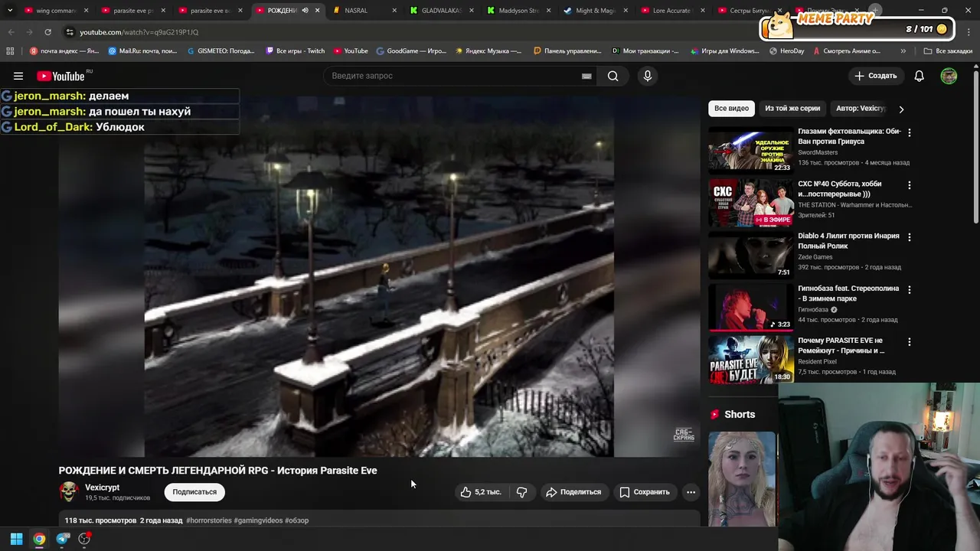The width and height of the screenshot is (980, 551).
Task: Open options for the Diablo 4 Лилит video
Action: point(910,237)
